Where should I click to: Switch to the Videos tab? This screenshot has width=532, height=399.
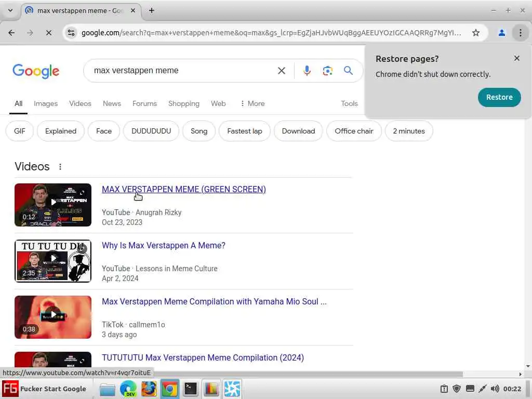point(80,104)
